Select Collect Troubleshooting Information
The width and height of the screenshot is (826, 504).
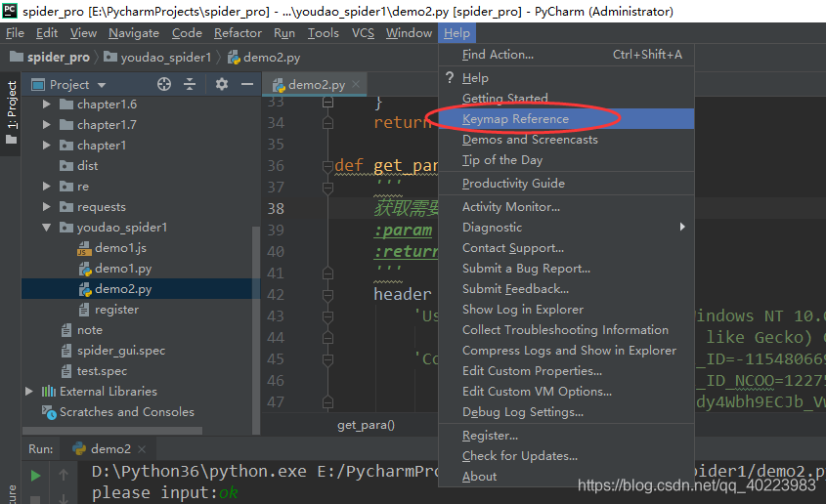click(x=566, y=330)
